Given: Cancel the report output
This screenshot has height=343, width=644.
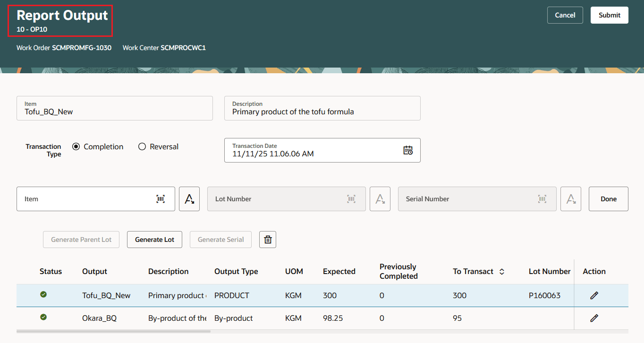Looking at the screenshot, I should pos(565,15).
